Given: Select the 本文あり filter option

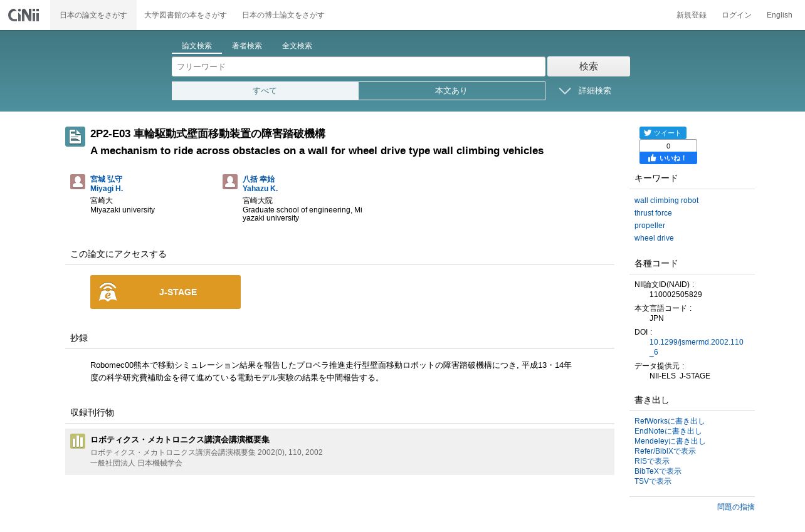Looking at the screenshot, I should (x=451, y=91).
